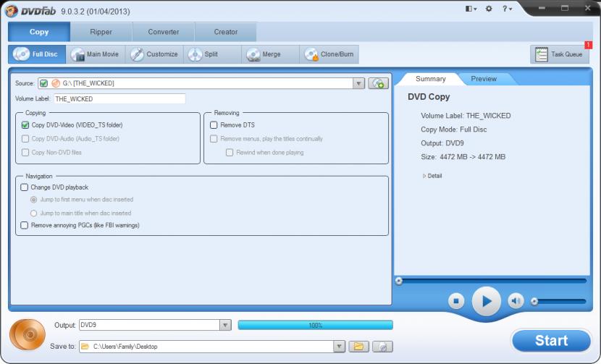Open the Task Queue
601x364 pixels.
tap(560, 54)
